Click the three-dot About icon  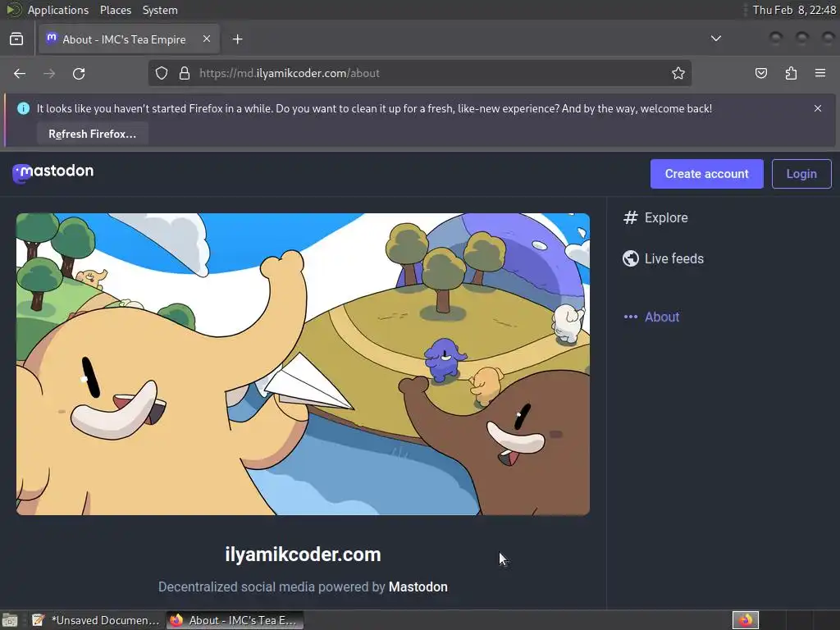(x=631, y=317)
